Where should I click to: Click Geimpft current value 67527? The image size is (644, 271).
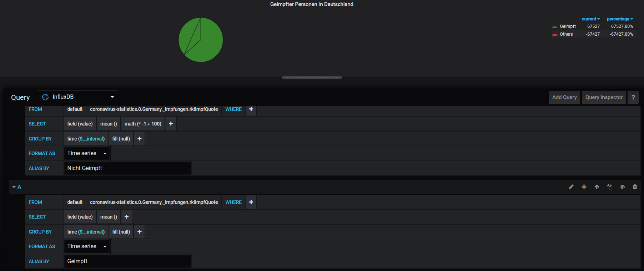pos(593,26)
